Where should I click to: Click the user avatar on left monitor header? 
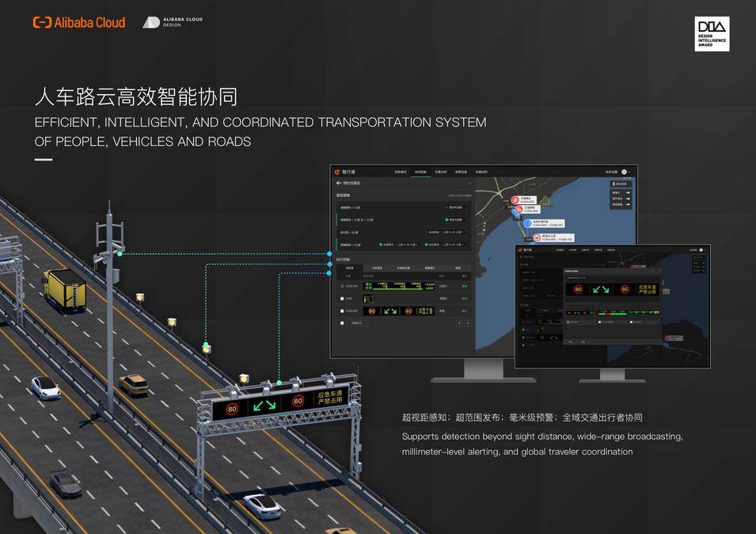[624, 171]
